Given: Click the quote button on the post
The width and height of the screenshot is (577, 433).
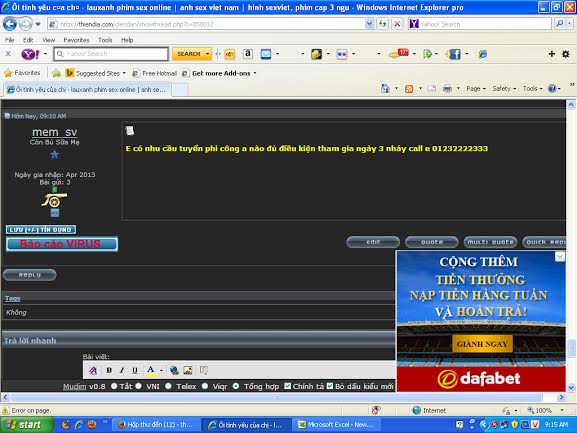Looking at the screenshot, I should (x=432, y=242).
